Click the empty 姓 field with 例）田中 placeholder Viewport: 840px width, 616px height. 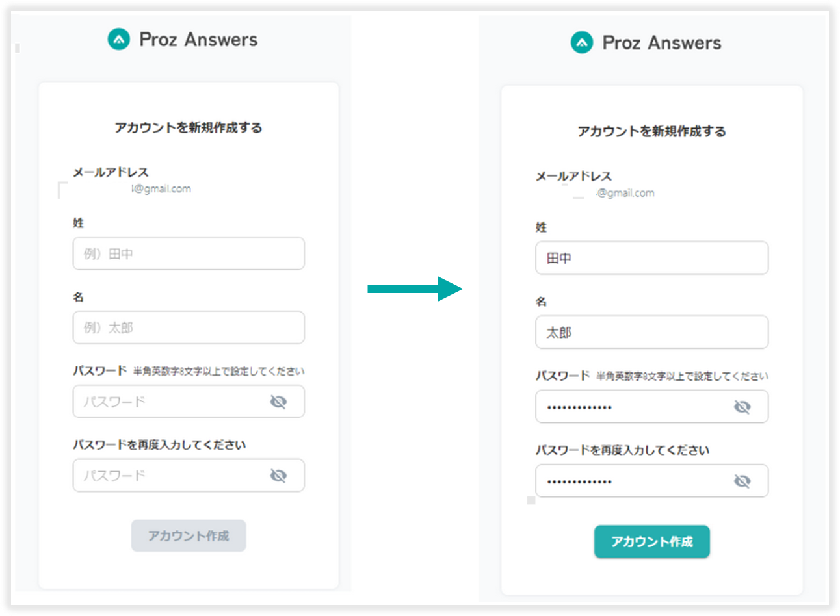(x=189, y=253)
